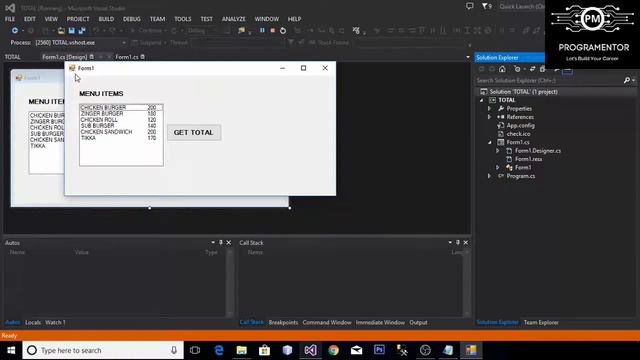640x360 pixels.
Task: Switch to the Form1.cs [Design] tab
Action: (64, 57)
